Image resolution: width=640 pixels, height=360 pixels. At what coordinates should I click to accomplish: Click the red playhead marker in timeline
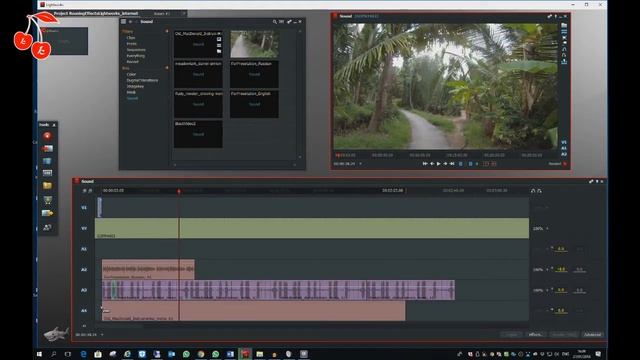tap(179, 191)
